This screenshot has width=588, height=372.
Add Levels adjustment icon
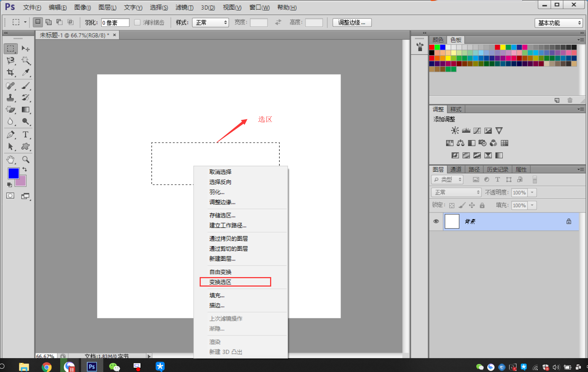(466, 131)
